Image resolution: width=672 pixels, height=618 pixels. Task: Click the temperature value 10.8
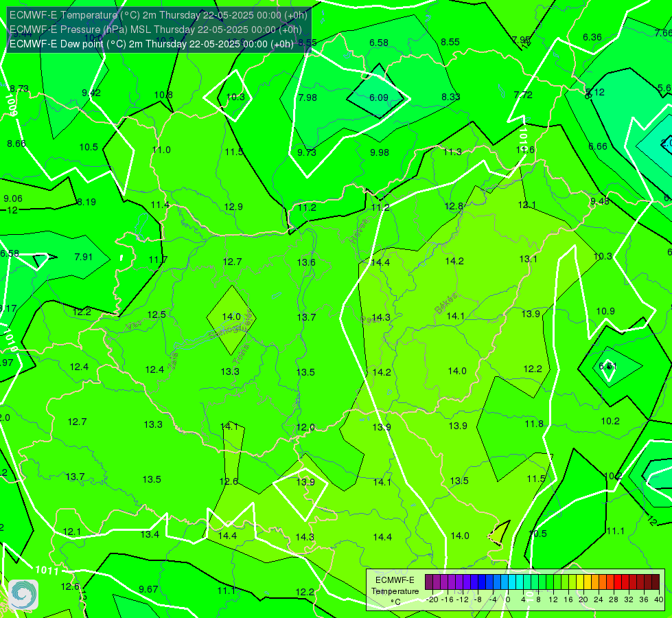163,95
